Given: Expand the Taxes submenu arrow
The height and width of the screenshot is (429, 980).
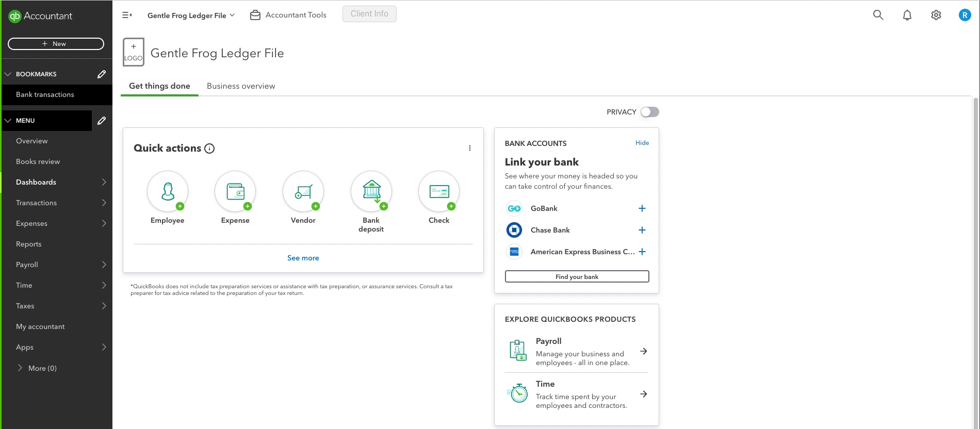Looking at the screenshot, I should 104,306.
